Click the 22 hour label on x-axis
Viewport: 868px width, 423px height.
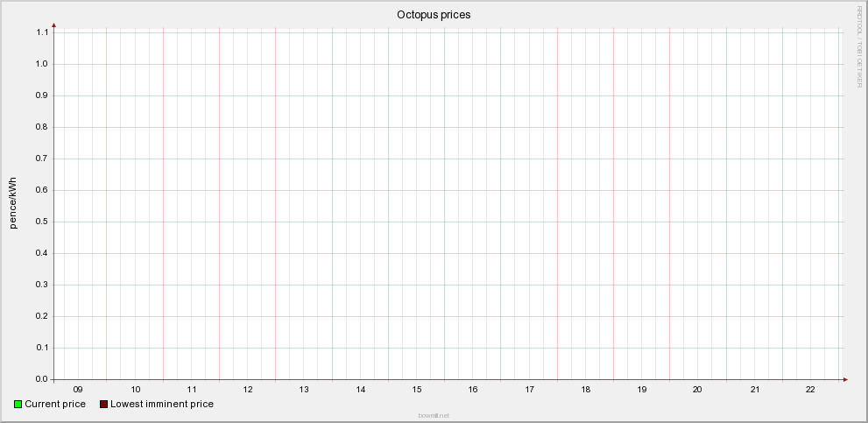[810, 389]
